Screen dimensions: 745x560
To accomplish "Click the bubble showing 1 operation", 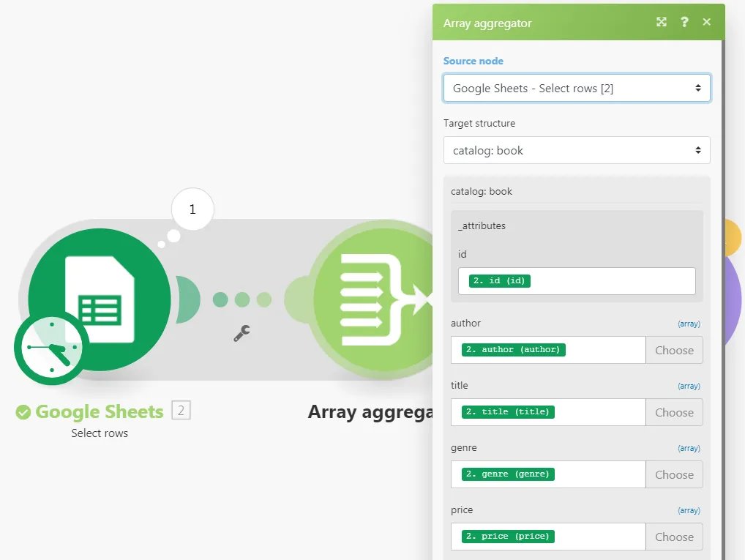I will coord(192,209).
